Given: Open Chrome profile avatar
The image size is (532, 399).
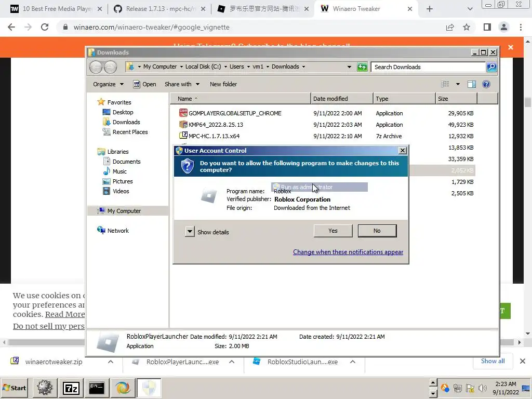Looking at the screenshot, I should pos(504,27).
